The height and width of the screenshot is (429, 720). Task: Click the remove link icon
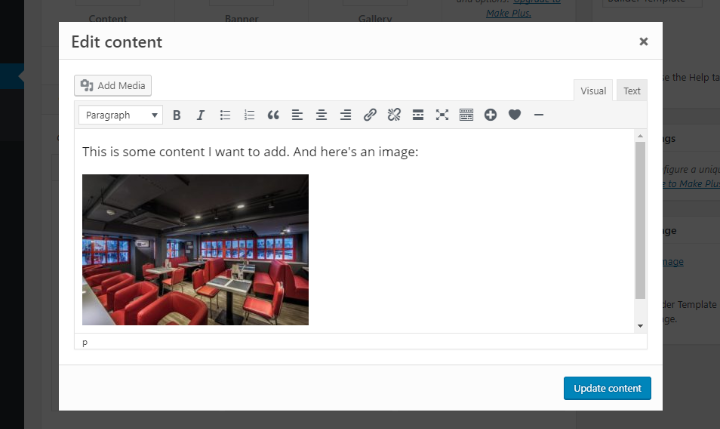coord(394,115)
